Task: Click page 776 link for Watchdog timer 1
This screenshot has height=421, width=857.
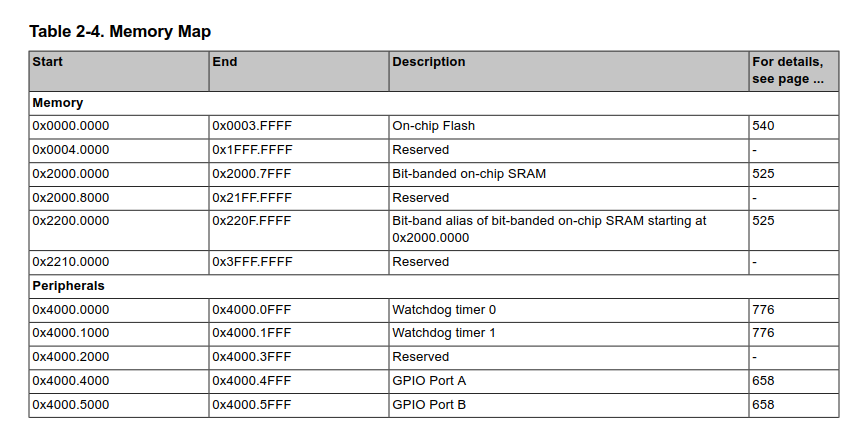Action: click(763, 333)
